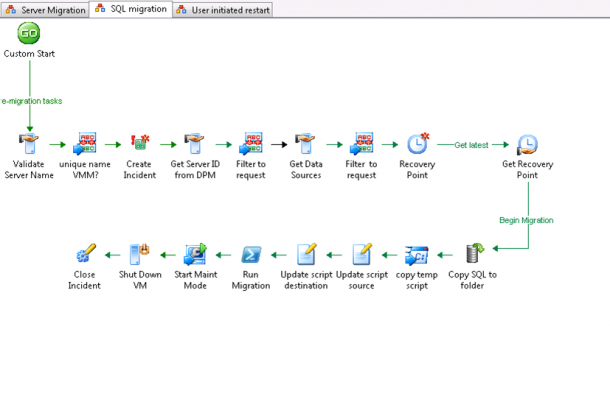
Task: Select the Update script destination icon
Action: [307, 254]
